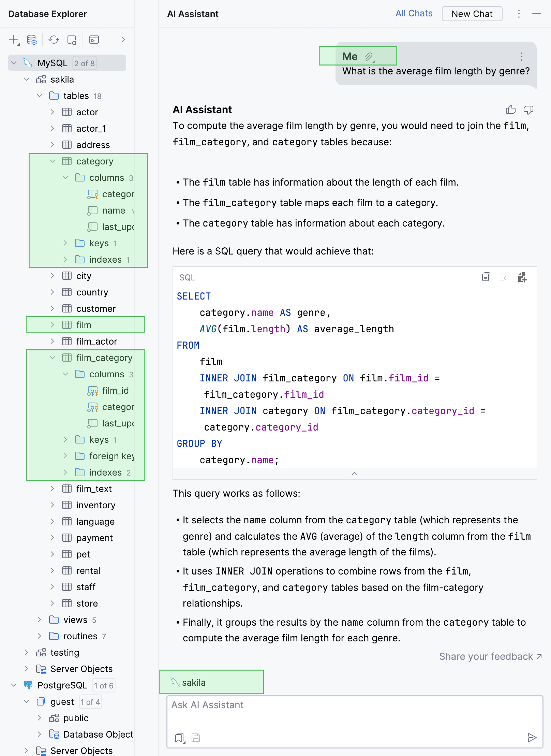The height and width of the screenshot is (756, 551).
Task: Click the New data source plus icon
Action: 14,40
